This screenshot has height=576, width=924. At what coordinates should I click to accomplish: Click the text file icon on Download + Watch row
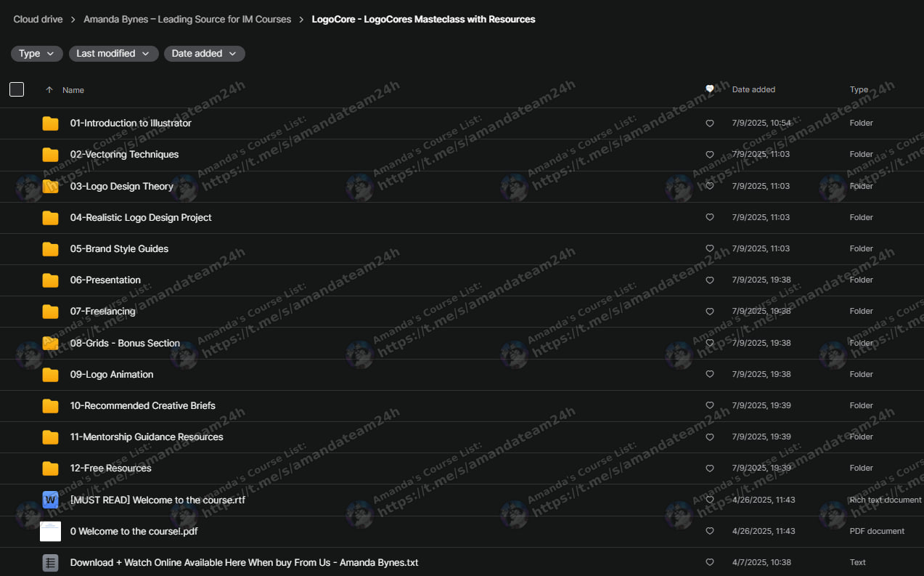[x=49, y=562]
